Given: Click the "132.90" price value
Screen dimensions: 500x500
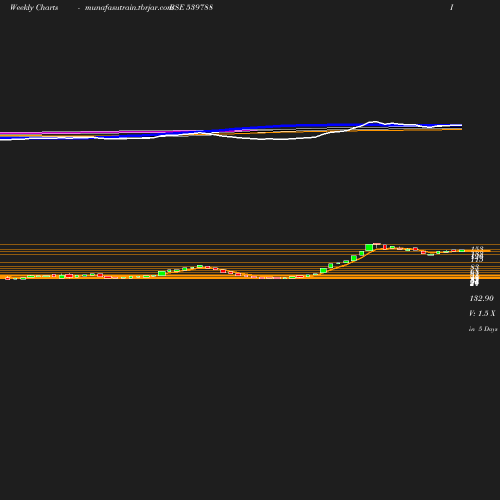Looking at the screenshot, I should click(x=481, y=298).
